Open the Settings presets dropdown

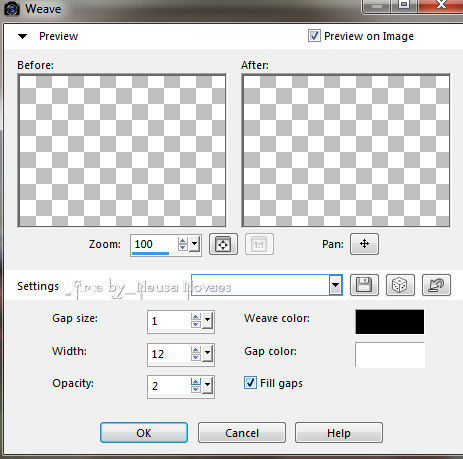coord(335,285)
